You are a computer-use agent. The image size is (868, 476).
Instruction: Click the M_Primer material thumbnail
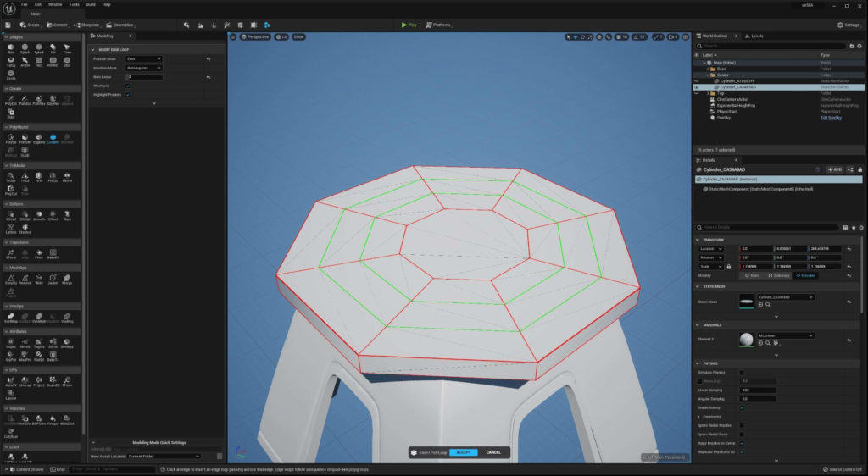[746, 340]
